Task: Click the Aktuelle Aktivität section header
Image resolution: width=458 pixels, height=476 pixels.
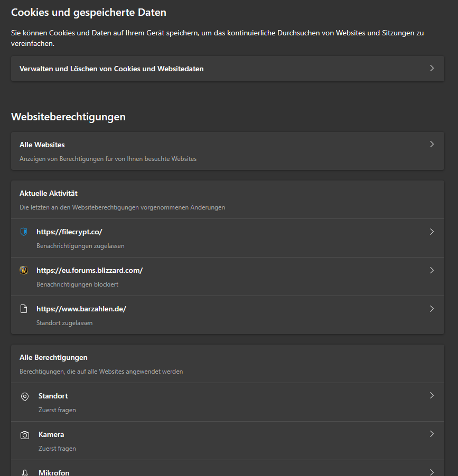Action: coord(49,193)
